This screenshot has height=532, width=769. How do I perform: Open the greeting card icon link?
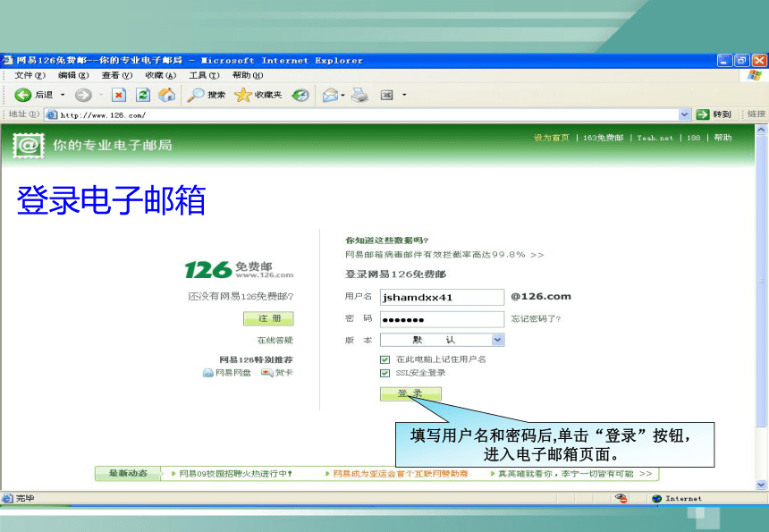tap(267, 373)
